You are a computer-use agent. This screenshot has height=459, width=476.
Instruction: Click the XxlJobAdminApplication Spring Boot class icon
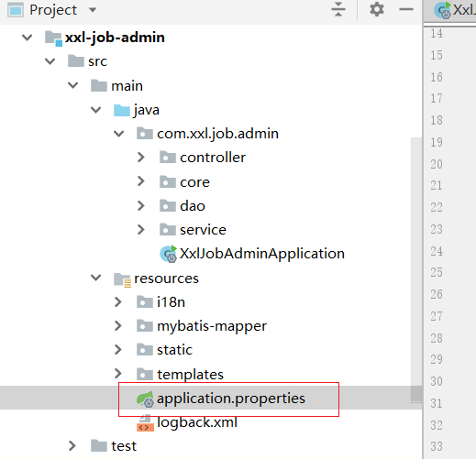coord(168,254)
